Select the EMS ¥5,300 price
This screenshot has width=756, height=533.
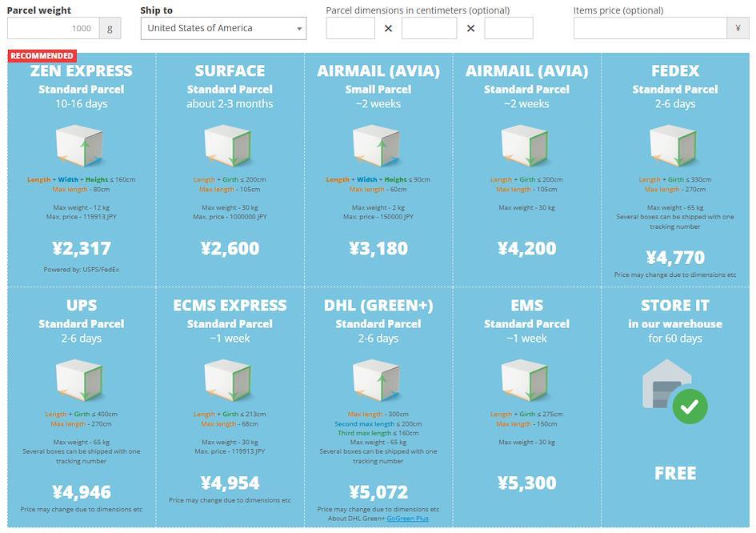(526, 483)
